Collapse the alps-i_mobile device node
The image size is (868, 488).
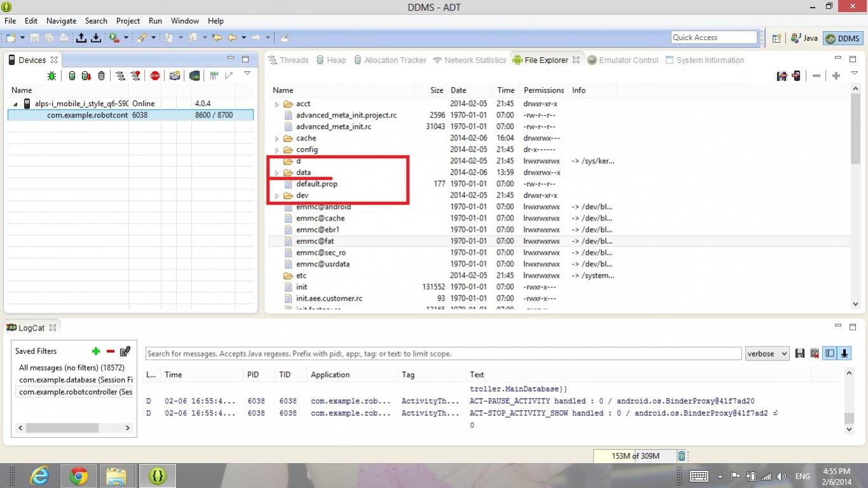pyautogui.click(x=15, y=104)
